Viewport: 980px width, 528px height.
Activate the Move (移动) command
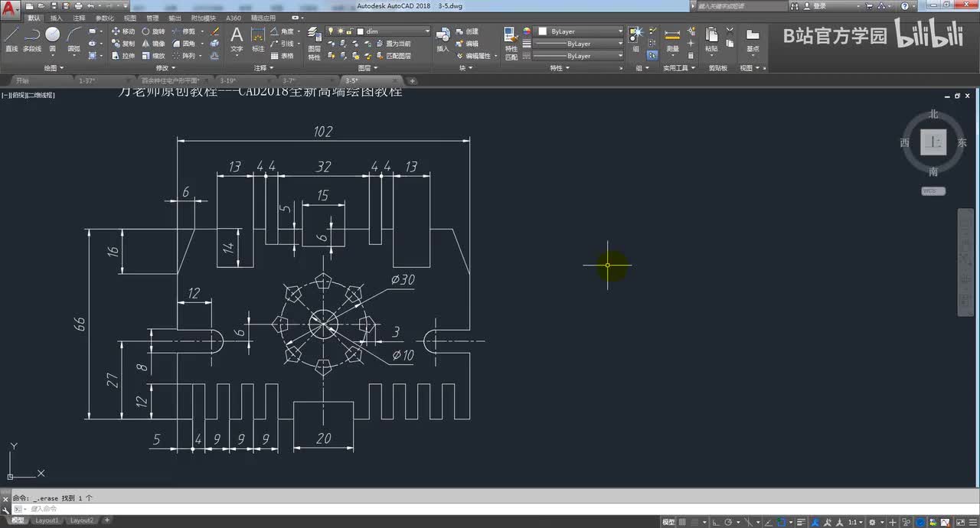coord(122,31)
